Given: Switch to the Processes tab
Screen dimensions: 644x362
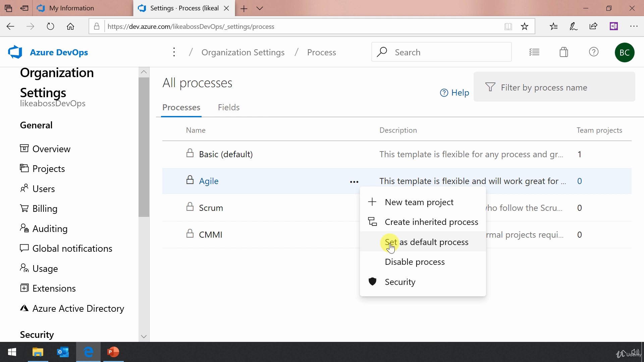Looking at the screenshot, I should [181, 108].
